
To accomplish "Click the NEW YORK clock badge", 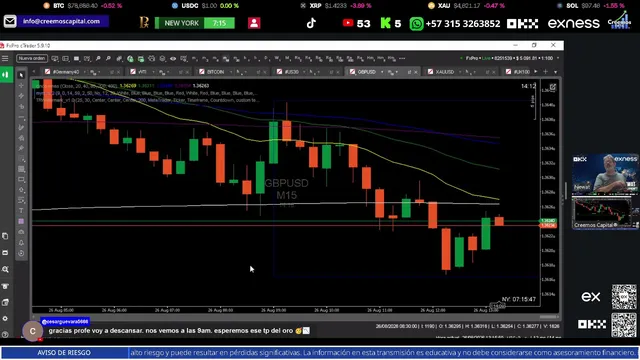I will pos(195,23).
